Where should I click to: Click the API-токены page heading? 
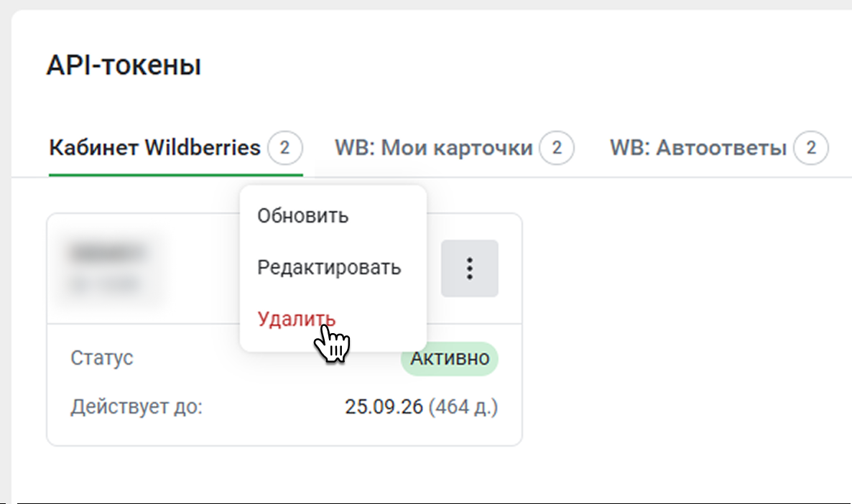point(124,66)
